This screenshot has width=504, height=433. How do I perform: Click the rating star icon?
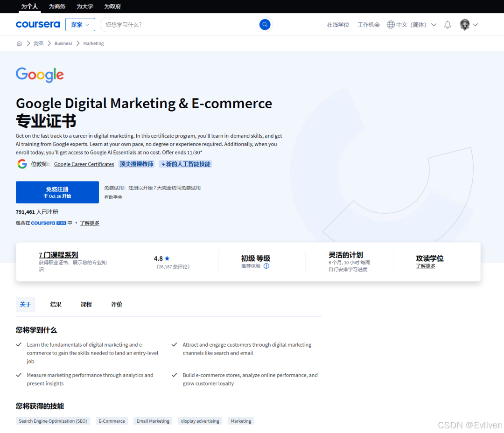[167, 258]
